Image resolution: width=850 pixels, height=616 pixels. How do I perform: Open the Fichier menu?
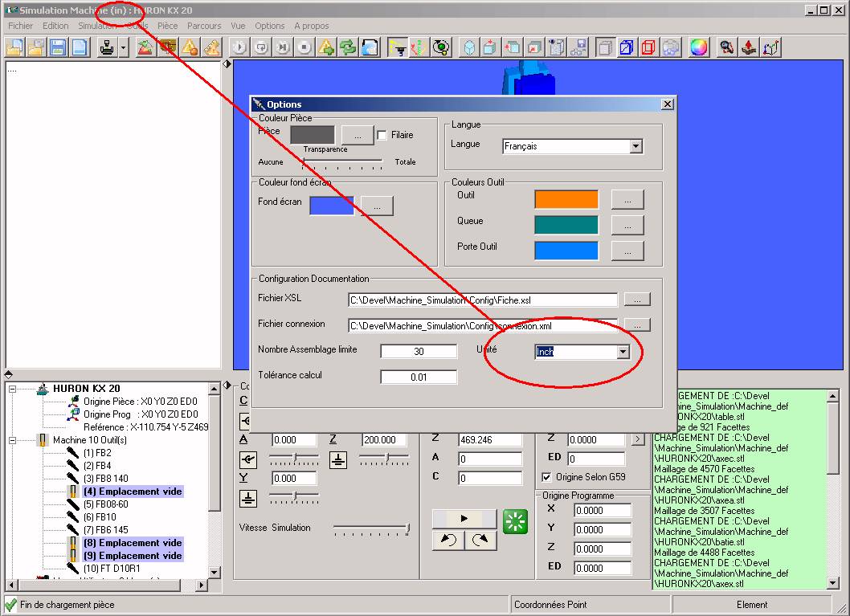pos(21,26)
